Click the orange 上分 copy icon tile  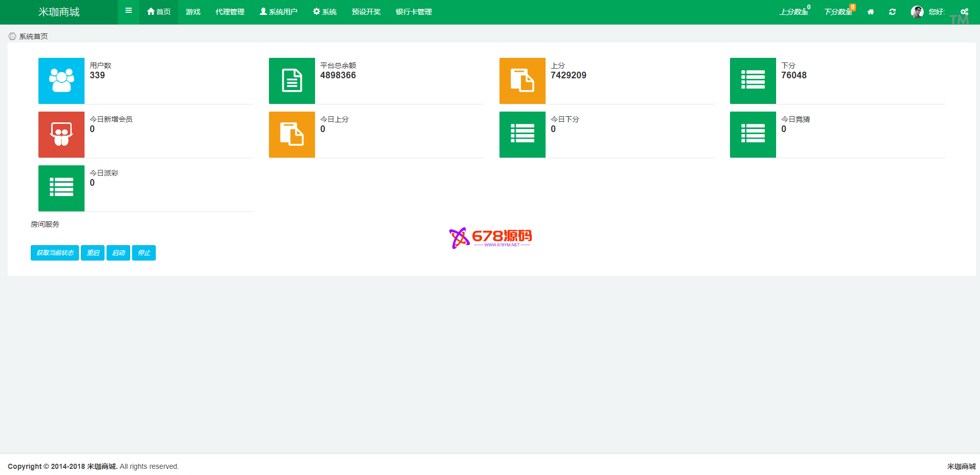point(523,81)
